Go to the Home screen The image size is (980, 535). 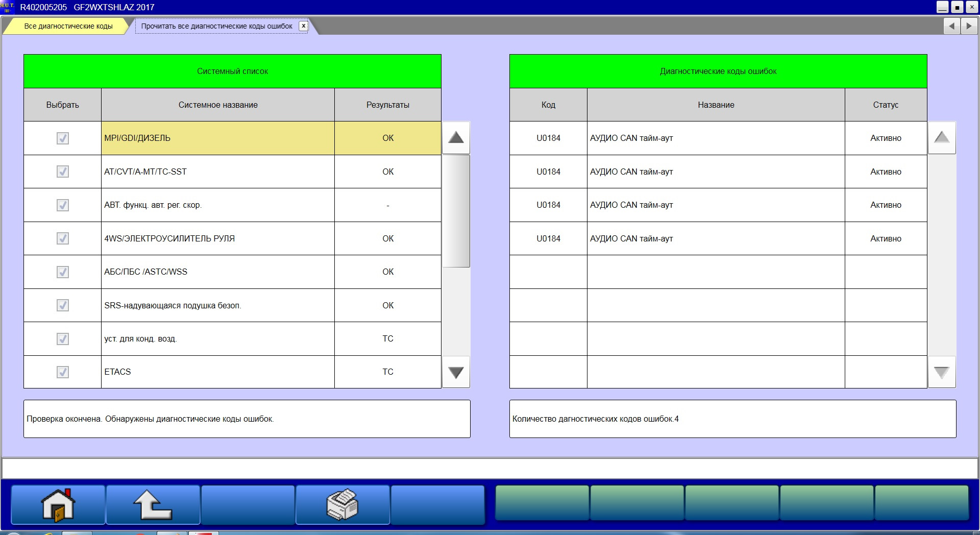click(58, 505)
